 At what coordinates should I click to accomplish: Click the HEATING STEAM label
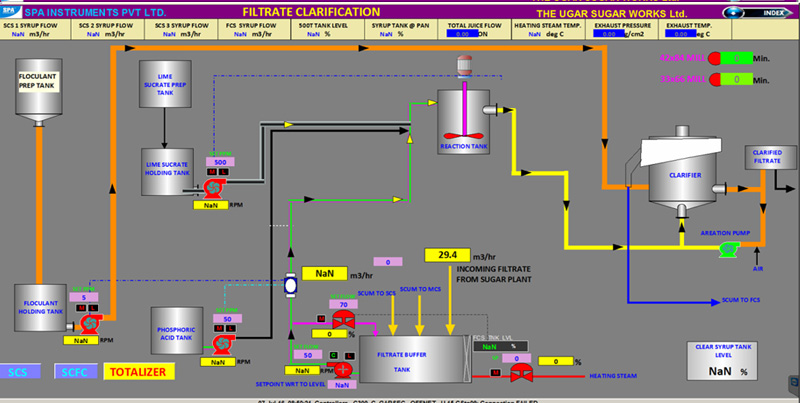tap(613, 376)
